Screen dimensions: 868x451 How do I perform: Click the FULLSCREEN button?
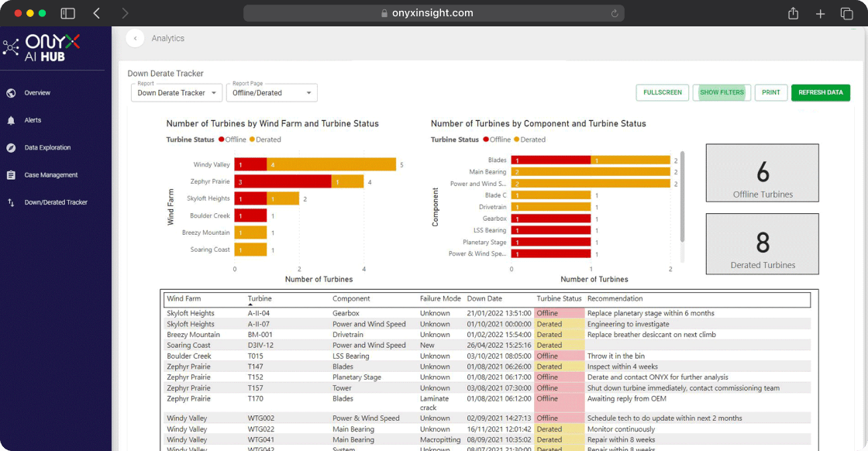pyautogui.click(x=663, y=92)
